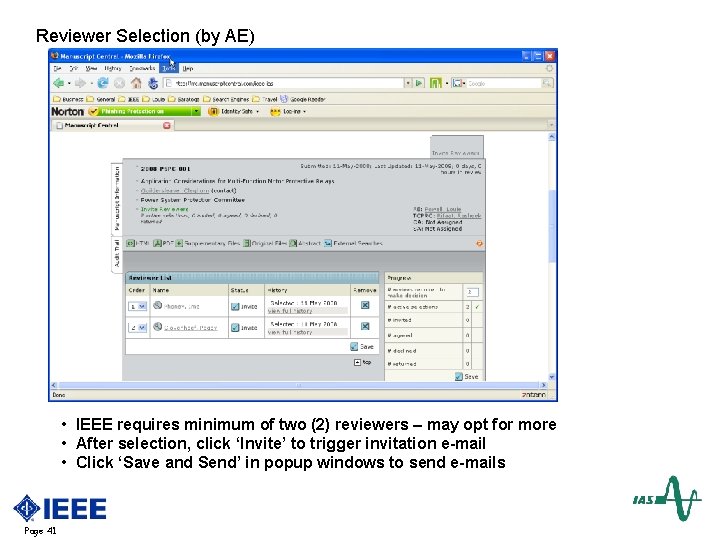Open the File menu
The width and height of the screenshot is (720, 540).
click(57, 68)
